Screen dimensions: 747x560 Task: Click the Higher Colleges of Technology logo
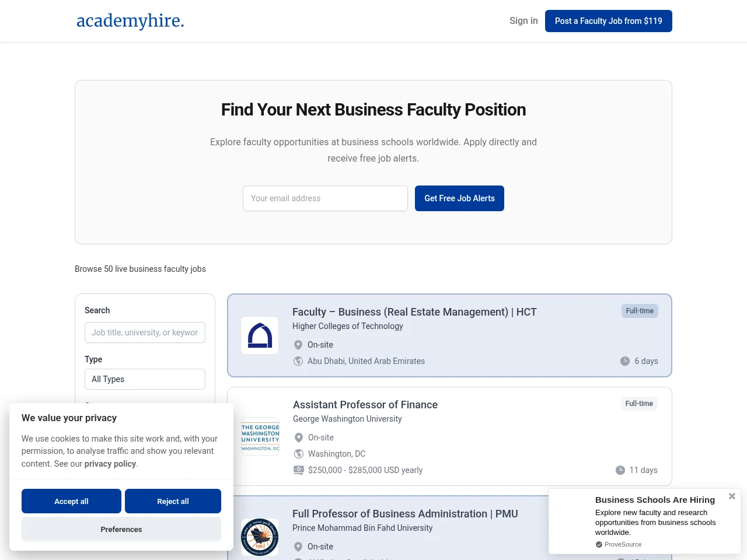pos(260,335)
